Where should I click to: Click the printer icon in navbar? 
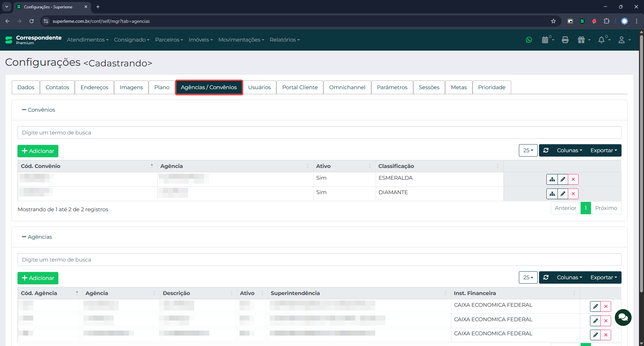pos(565,40)
